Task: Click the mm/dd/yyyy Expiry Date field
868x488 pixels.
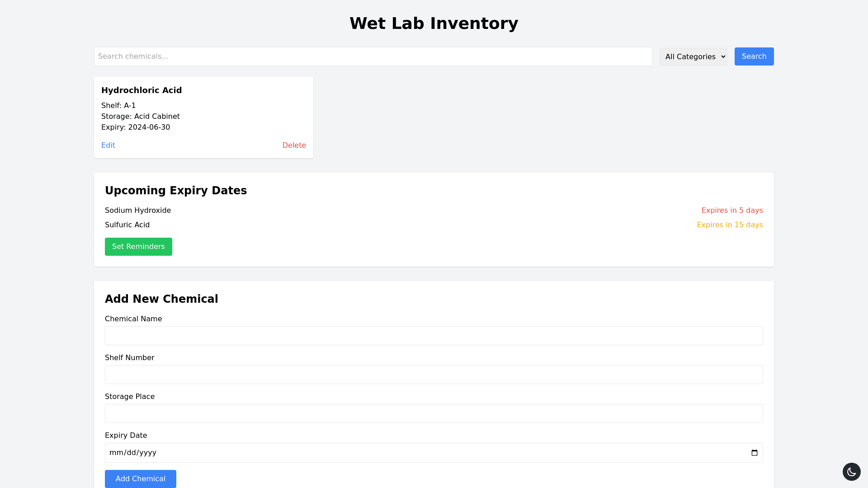Action: click(407, 453)
